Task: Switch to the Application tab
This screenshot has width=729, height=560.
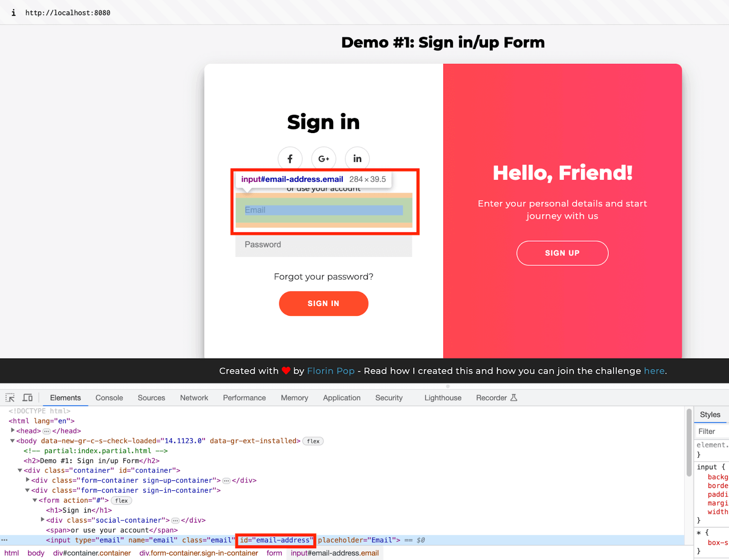Action: (342, 398)
